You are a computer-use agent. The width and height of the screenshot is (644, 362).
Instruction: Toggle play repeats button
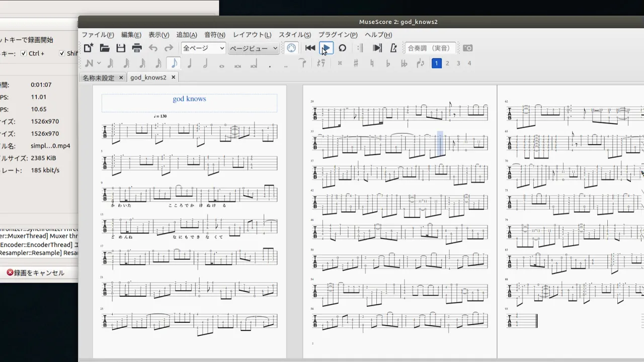point(361,48)
